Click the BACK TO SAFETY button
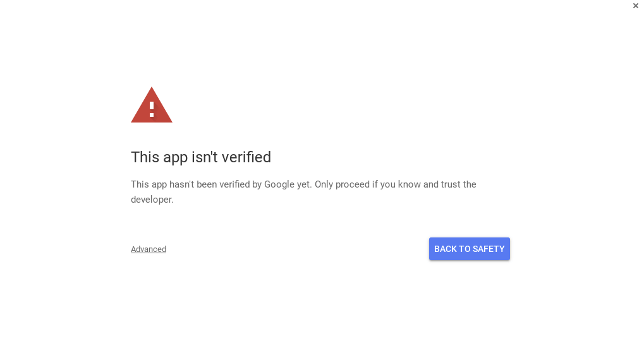 (470, 249)
